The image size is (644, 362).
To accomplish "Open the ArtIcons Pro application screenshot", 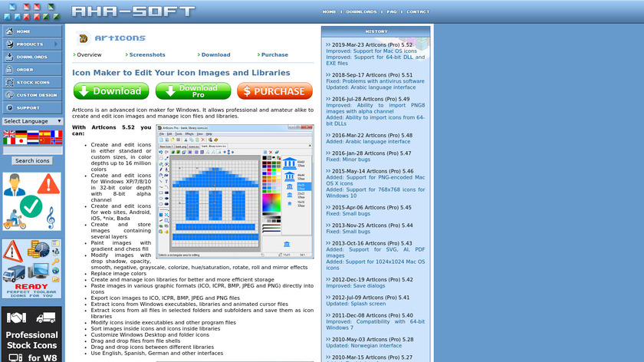I will click(x=235, y=192).
